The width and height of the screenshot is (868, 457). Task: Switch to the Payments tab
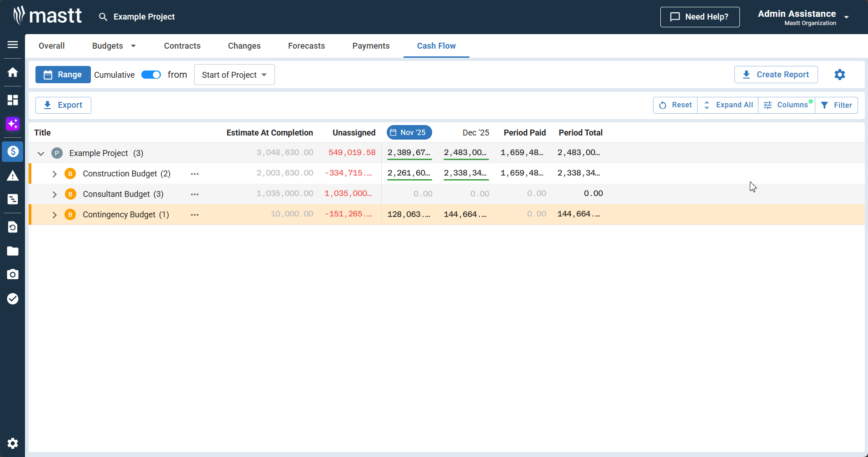371,46
